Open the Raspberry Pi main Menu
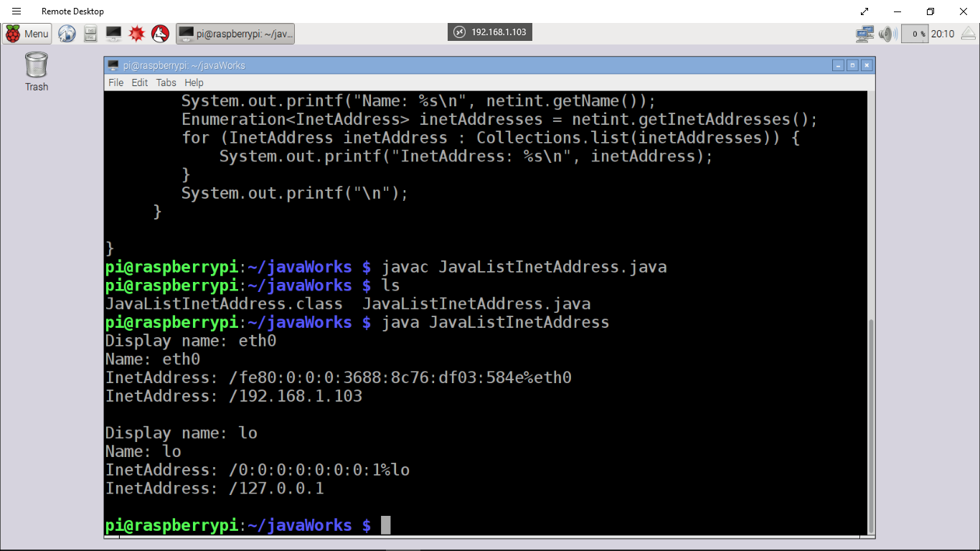This screenshot has width=980, height=551. tap(27, 34)
